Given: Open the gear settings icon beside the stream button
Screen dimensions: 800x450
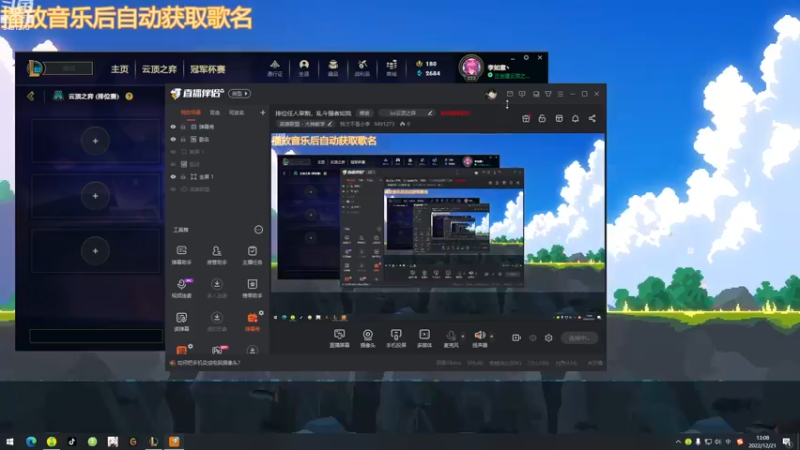Looking at the screenshot, I should 548,338.
